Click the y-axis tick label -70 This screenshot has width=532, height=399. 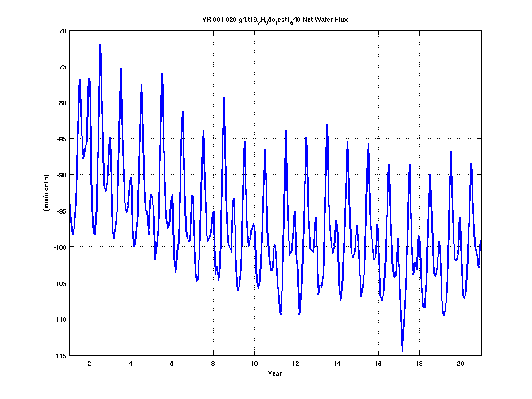pyautogui.click(x=62, y=31)
